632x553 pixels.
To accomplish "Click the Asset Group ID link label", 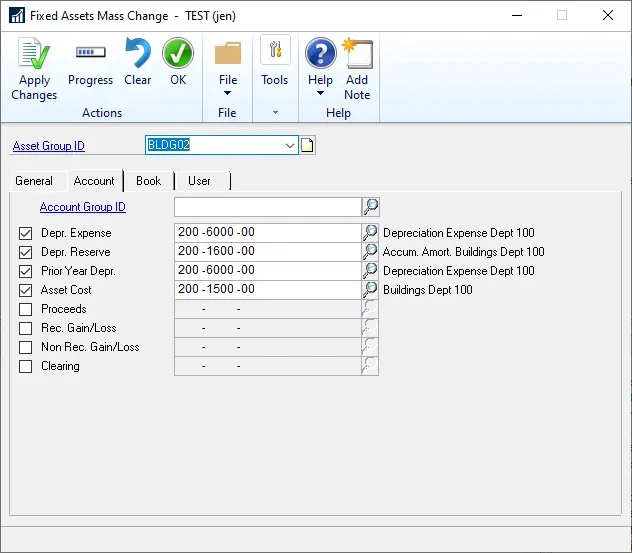I will coord(49,146).
